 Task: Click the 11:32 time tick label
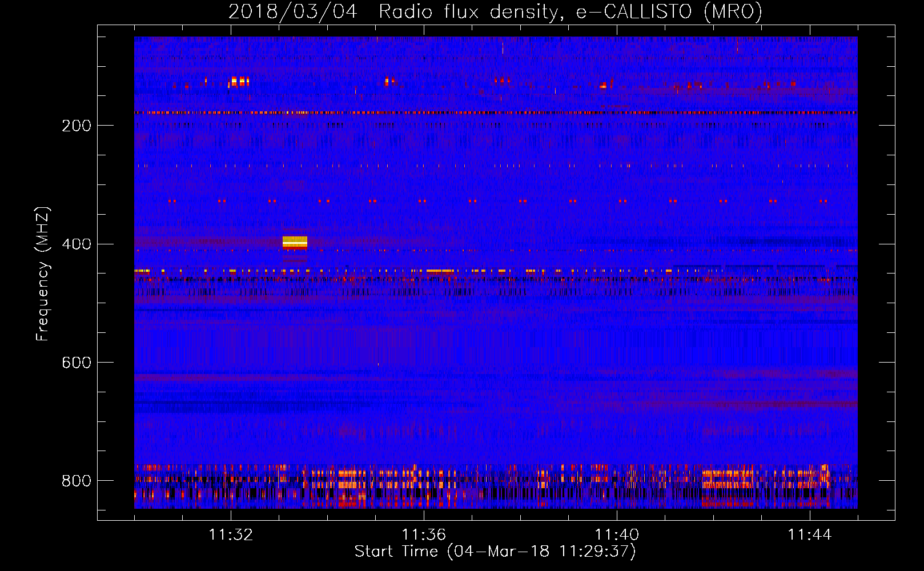pyautogui.click(x=231, y=535)
